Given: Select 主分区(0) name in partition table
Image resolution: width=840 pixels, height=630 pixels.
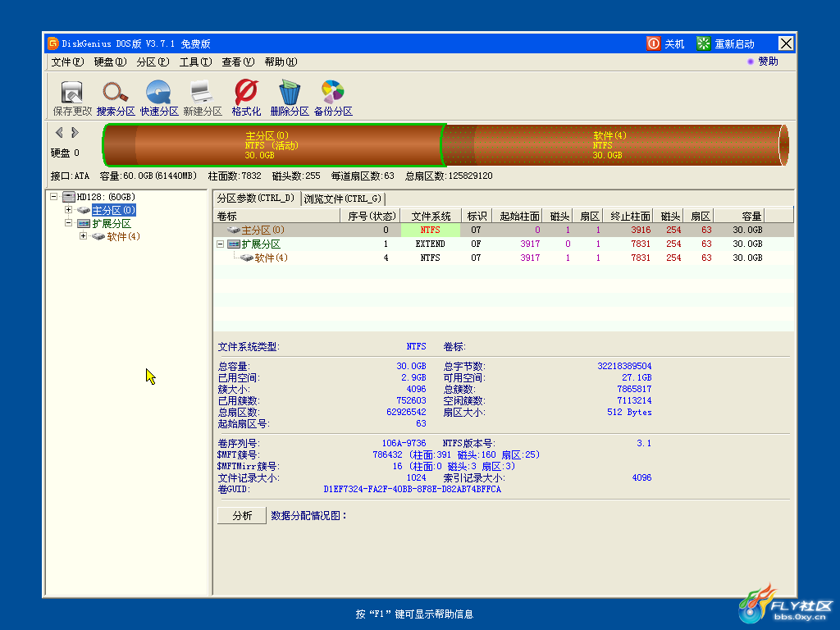Looking at the screenshot, I should [x=262, y=230].
